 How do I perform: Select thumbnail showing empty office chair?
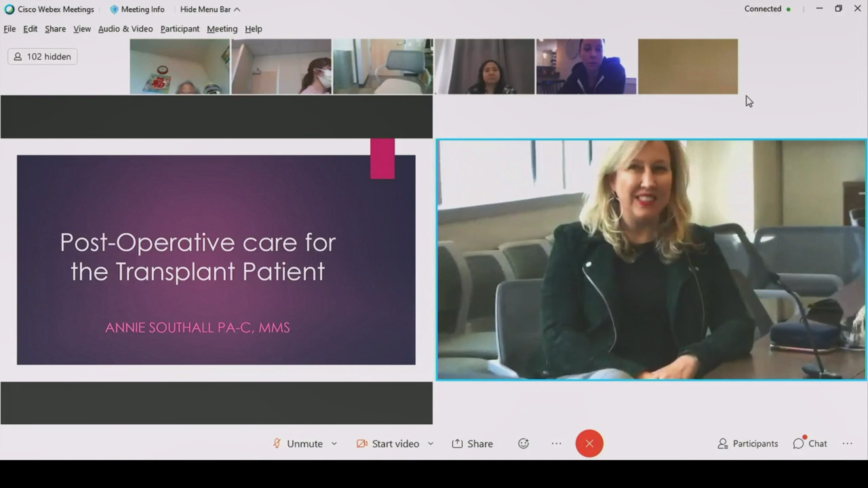pos(382,67)
